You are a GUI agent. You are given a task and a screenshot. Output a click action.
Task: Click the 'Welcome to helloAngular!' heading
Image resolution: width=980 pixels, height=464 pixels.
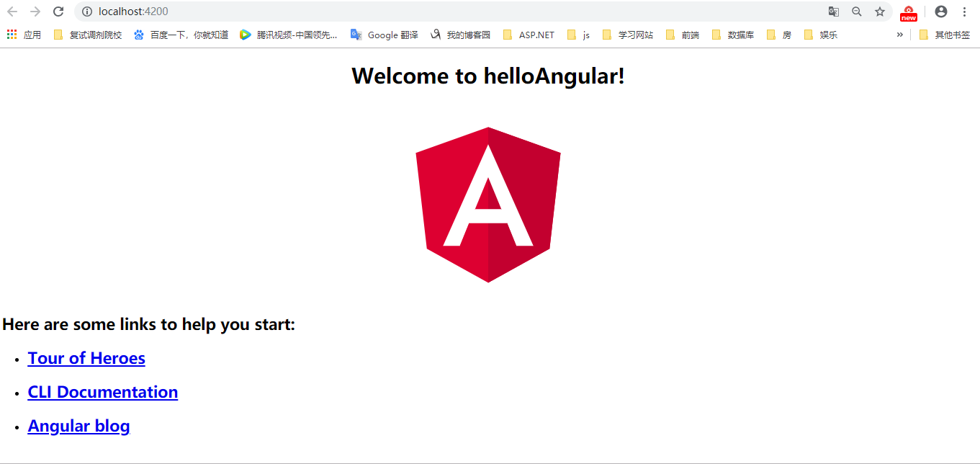[x=488, y=76]
